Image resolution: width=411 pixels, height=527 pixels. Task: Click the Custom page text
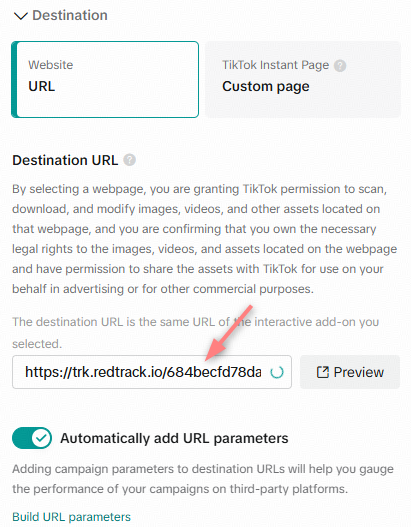click(265, 86)
